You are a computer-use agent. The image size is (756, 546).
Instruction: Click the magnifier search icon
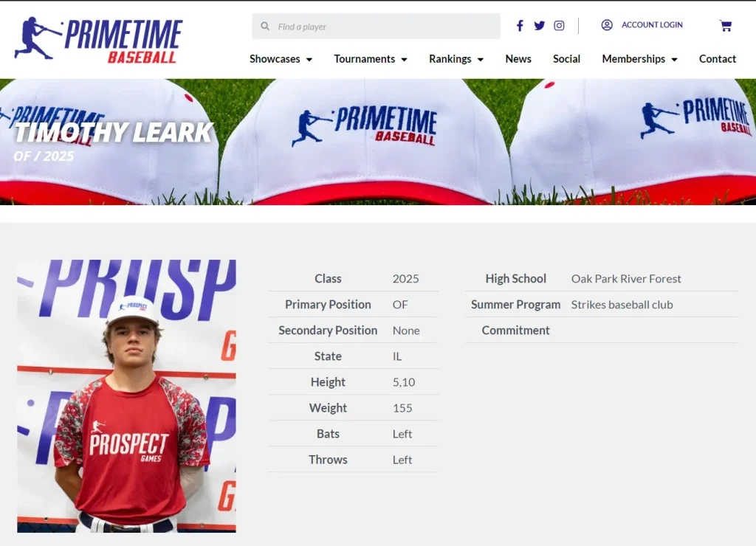(265, 26)
